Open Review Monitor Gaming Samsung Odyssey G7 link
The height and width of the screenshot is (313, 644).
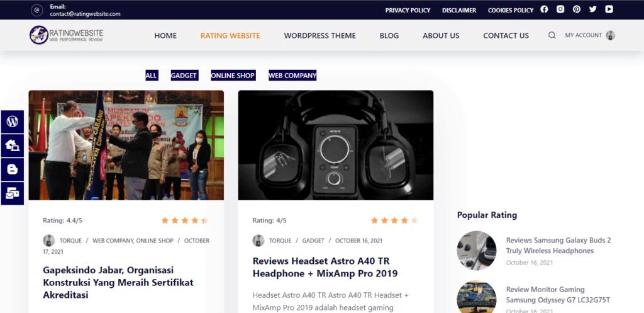coord(558,295)
